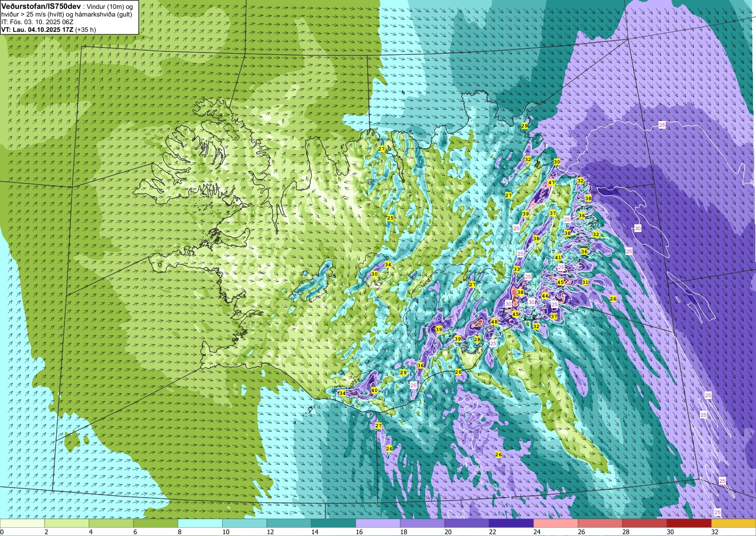Screen dimensions: 756x536
Task: Click the 16–18 m/s lavender legend swatch
Action: 378,523
